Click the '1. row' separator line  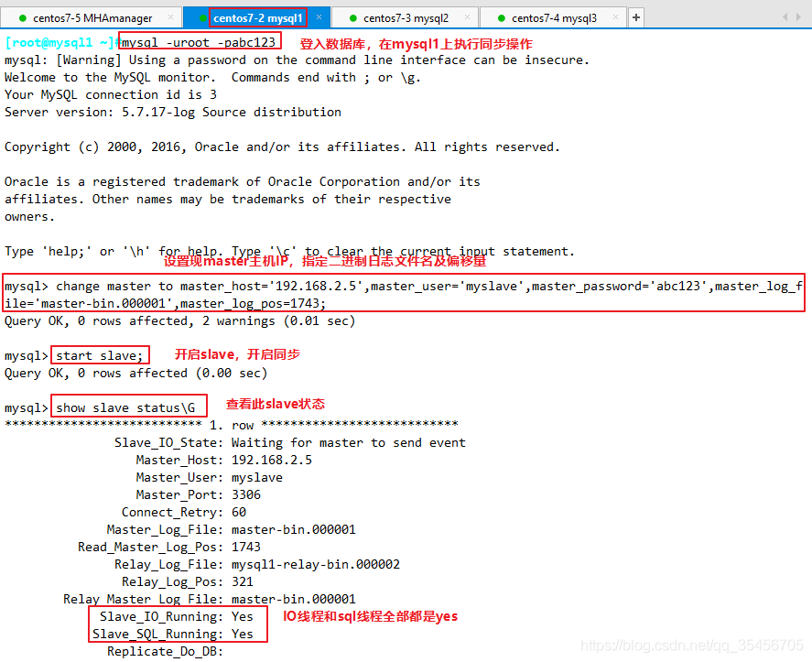pyautogui.click(x=232, y=425)
